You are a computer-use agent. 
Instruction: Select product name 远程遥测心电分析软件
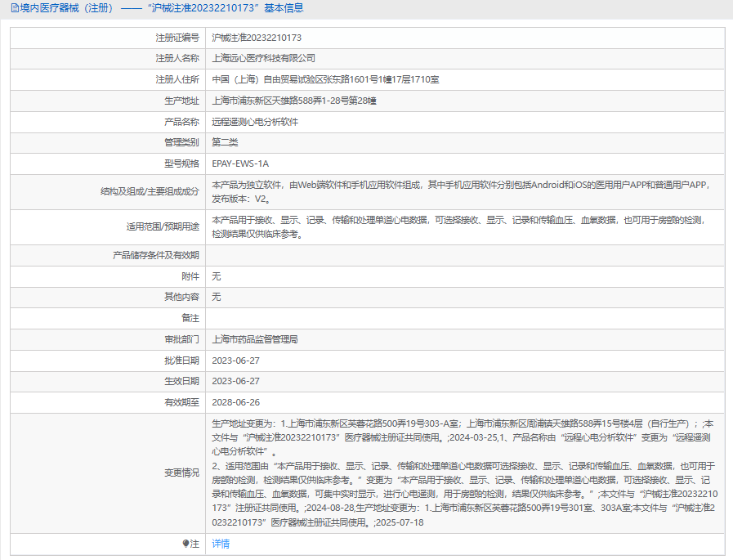[255, 122]
